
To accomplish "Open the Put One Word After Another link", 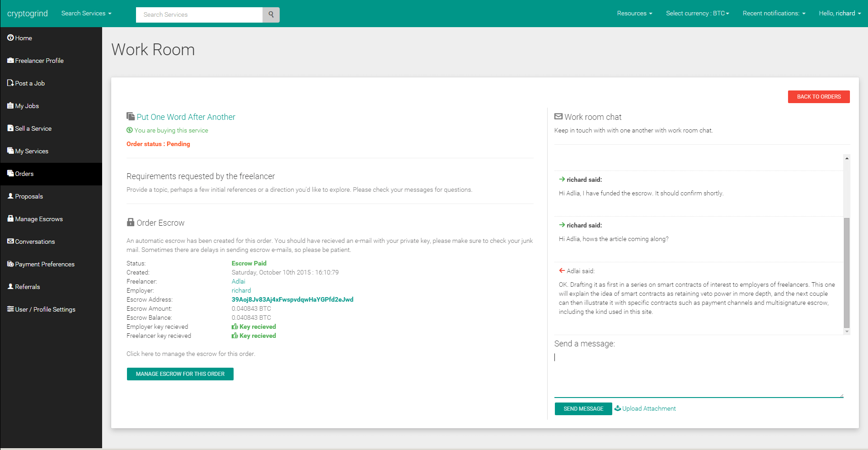I will click(x=186, y=117).
